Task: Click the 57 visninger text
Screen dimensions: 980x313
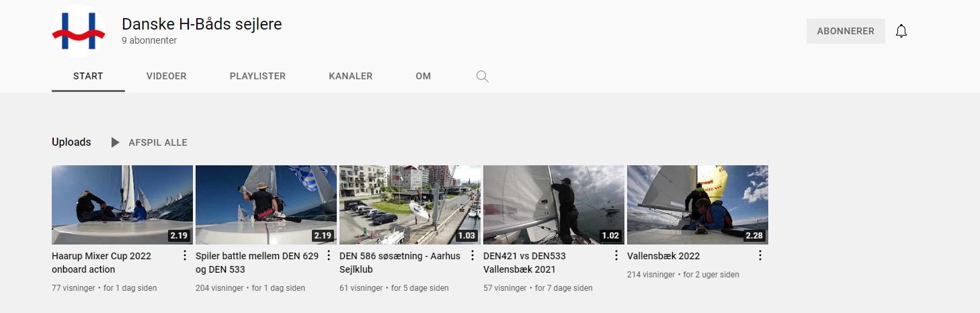Action: click(506, 288)
